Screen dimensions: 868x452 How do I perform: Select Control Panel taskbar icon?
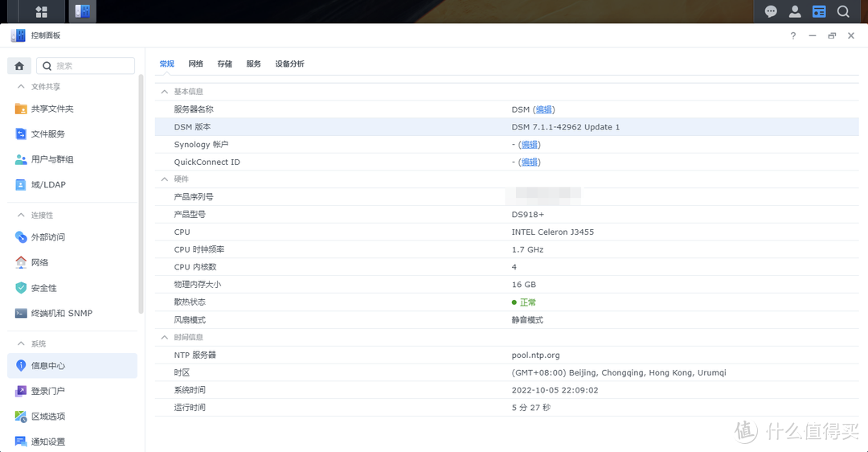coord(83,11)
